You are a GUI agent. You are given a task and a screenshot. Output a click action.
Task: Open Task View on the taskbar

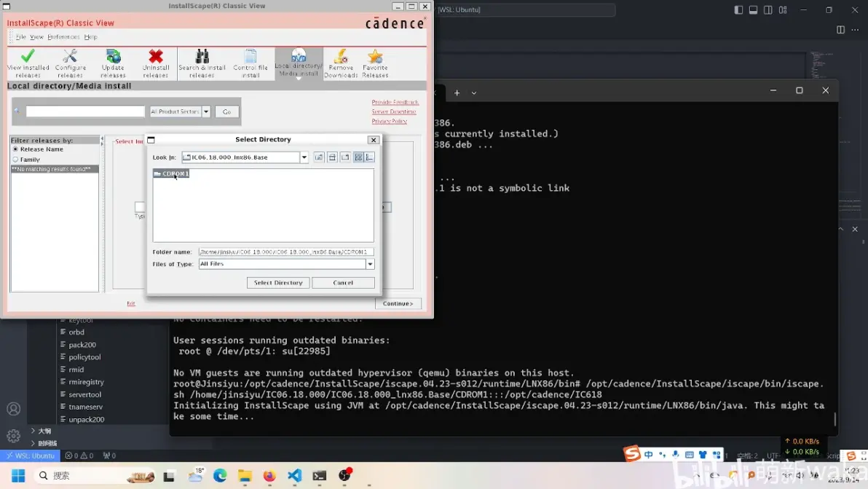coord(169,476)
